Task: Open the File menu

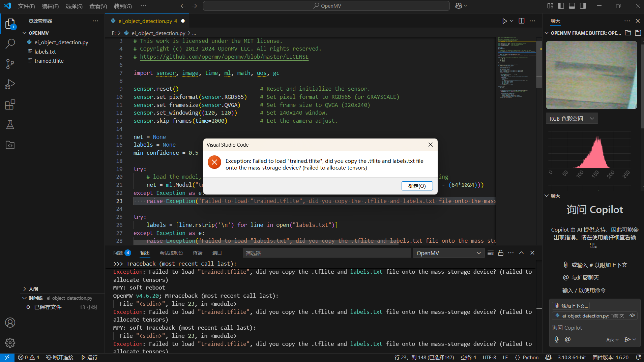Action: click(x=26, y=6)
